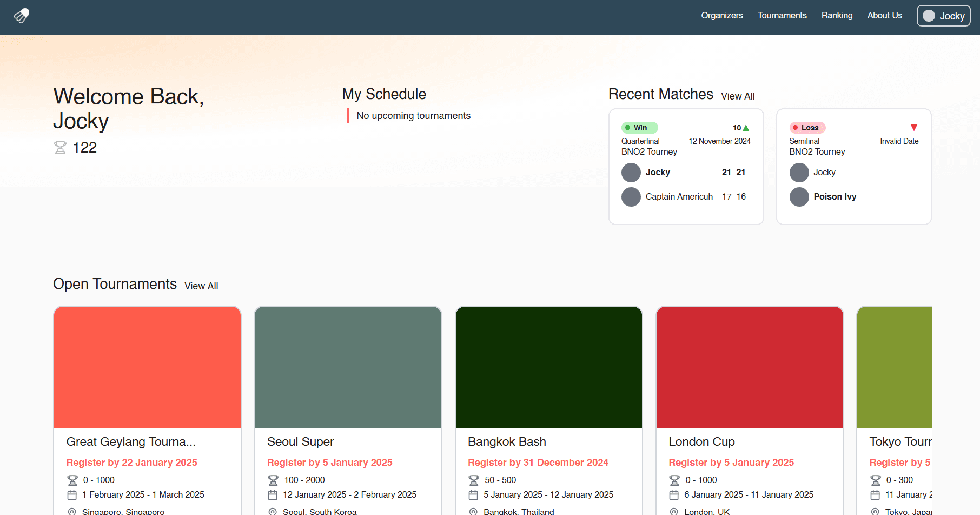Image resolution: width=980 pixels, height=515 pixels.
Task: Click Poison Ivy's avatar icon
Action: (799, 196)
